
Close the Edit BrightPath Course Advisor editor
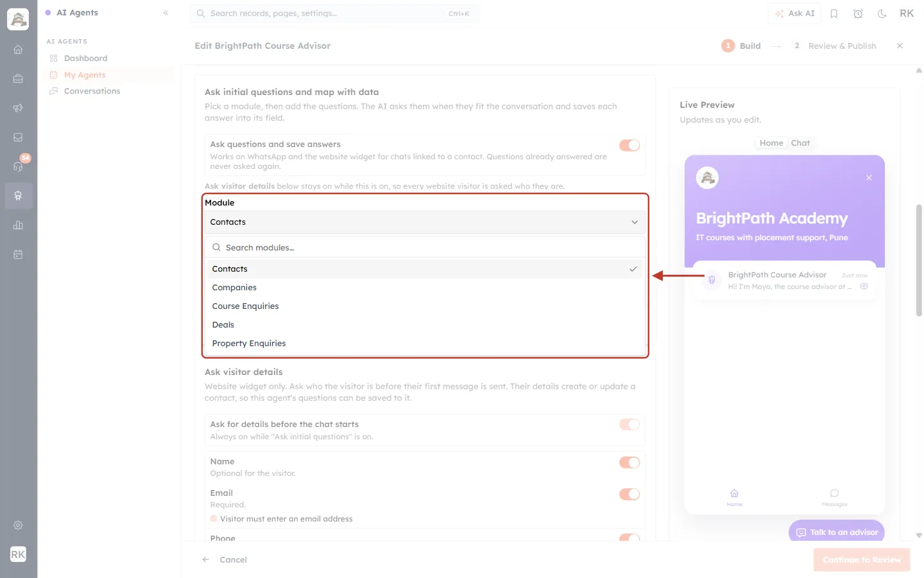coord(900,46)
